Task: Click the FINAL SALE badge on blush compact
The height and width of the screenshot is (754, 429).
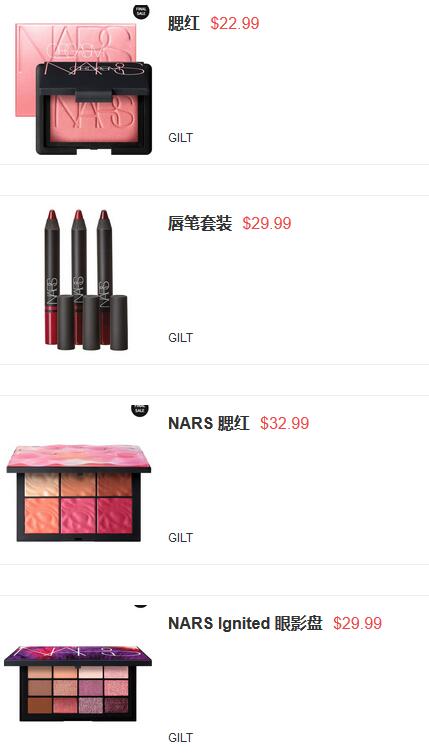Action: coord(141,11)
